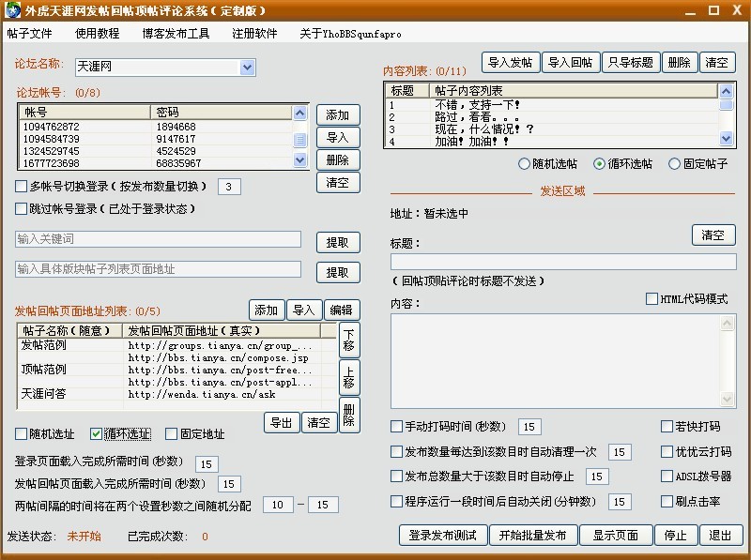Open the 帖子文件 menu
The width and height of the screenshot is (751, 560).
click(x=30, y=34)
